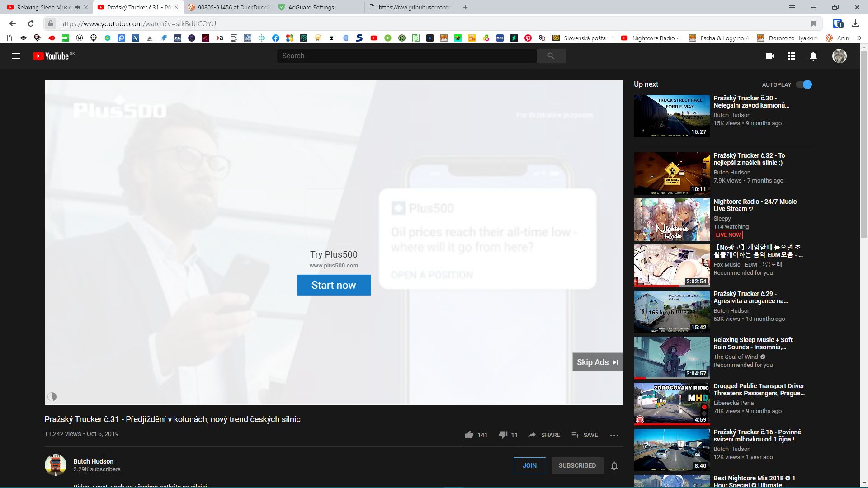Mute audio on Relaxing Sleep Music tab
This screenshot has width=868, height=488.
[77, 7]
